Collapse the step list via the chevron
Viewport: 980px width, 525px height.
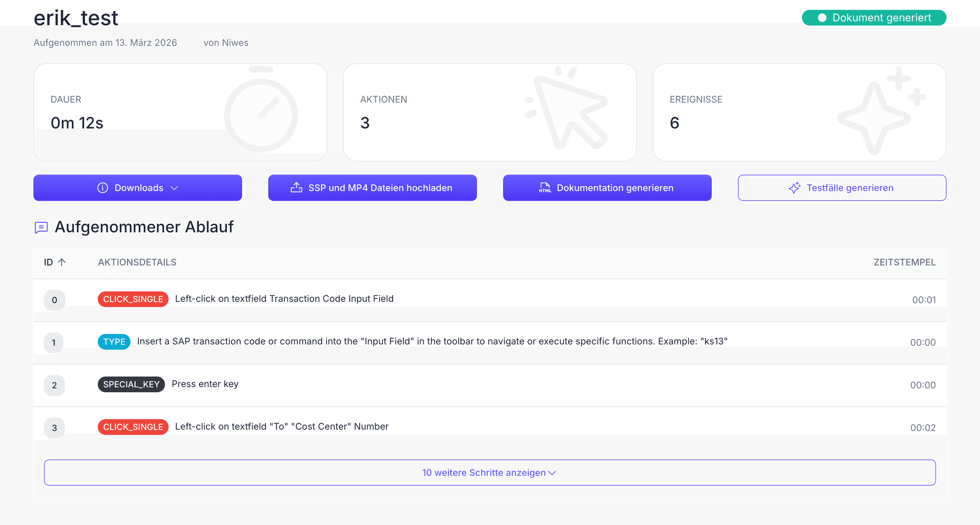click(553, 473)
